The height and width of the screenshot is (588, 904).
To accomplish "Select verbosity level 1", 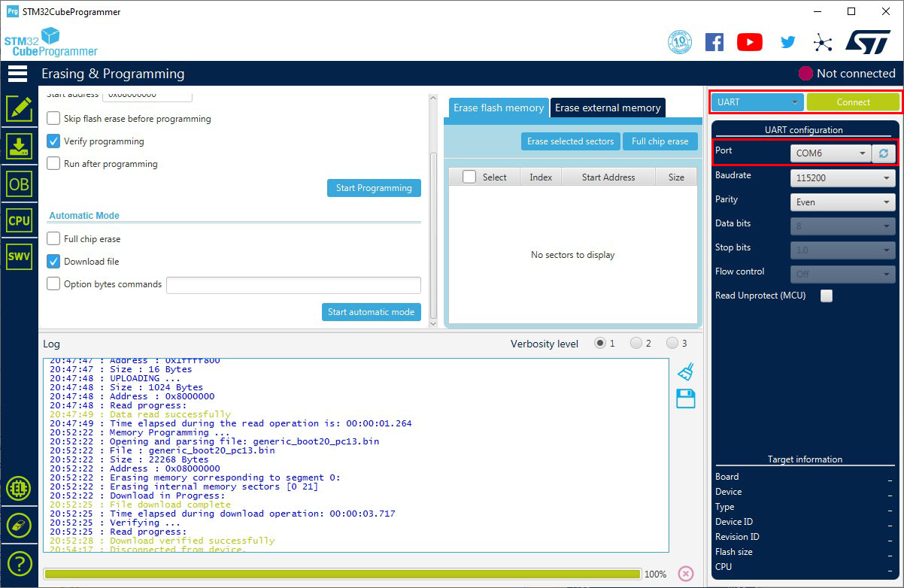I will point(600,343).
